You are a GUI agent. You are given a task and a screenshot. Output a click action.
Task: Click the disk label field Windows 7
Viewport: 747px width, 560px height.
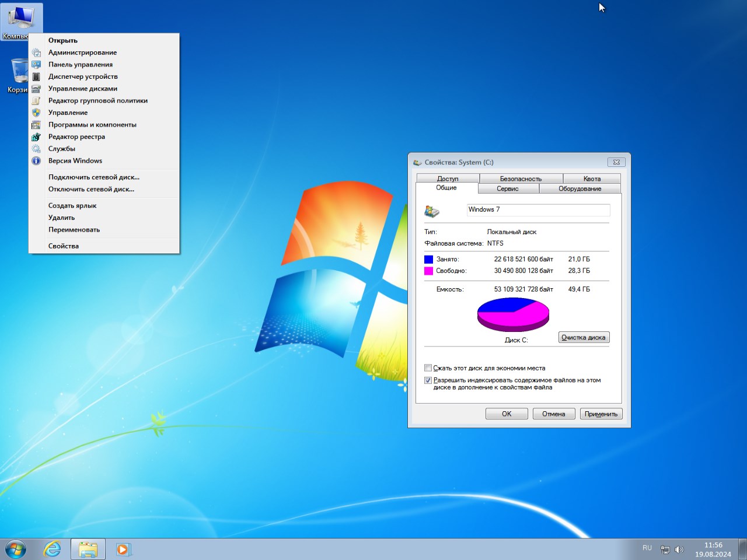click(538, 210)
